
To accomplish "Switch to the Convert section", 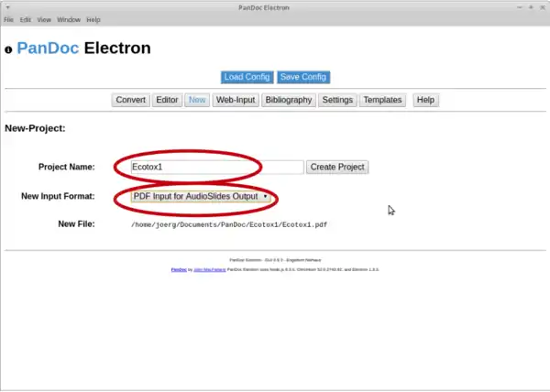I will click(x=130, y=100).
